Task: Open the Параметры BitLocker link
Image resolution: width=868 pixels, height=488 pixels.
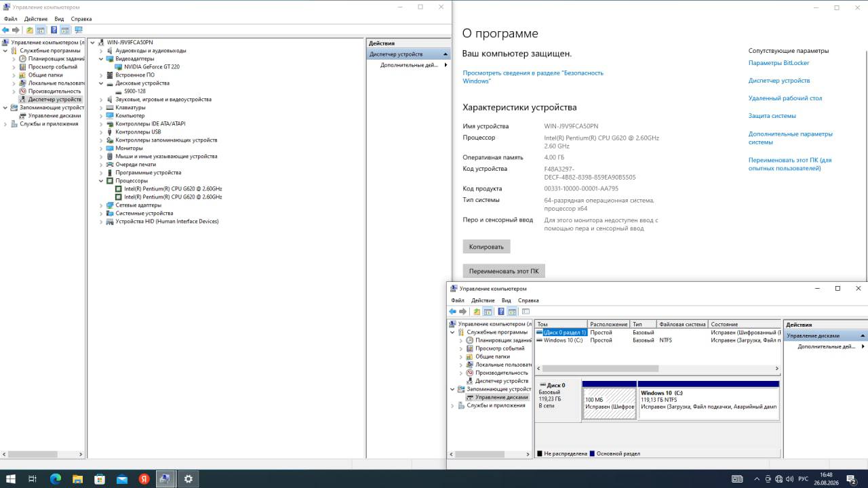Action: pos(779,63)
